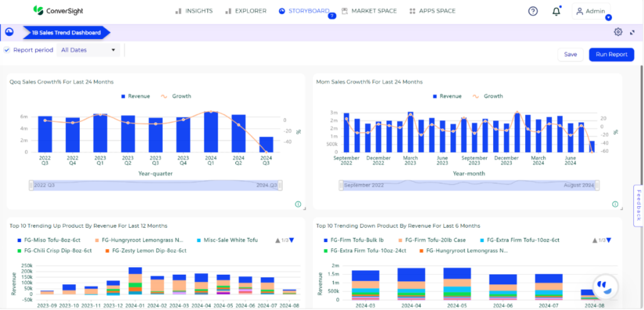Click the Save button
644x310 pixels.
tap(570, 55)
